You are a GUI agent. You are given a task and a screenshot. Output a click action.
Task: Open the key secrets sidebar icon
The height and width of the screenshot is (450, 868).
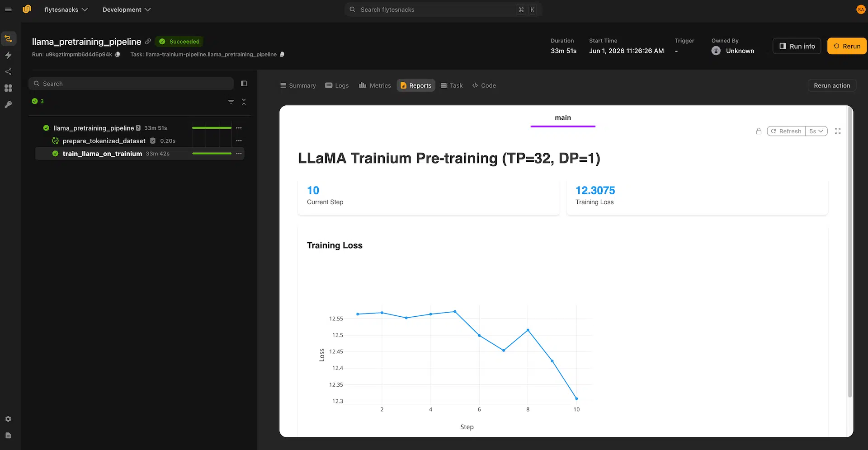click(8, 104)
